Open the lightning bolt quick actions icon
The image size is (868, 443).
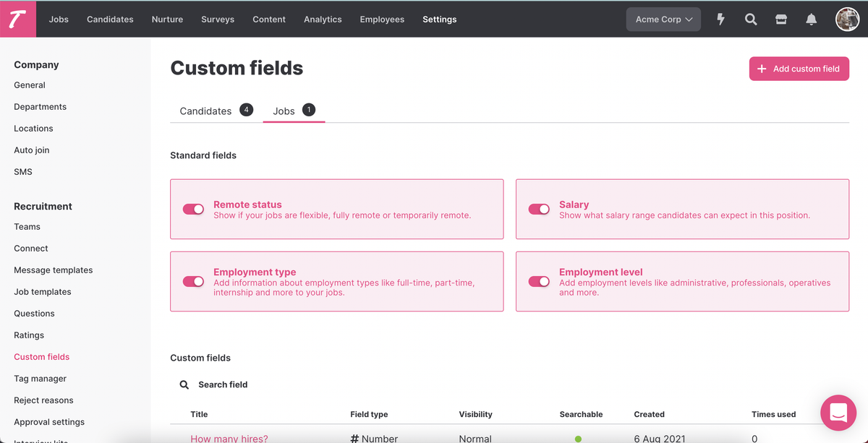(x=720, y=20)
